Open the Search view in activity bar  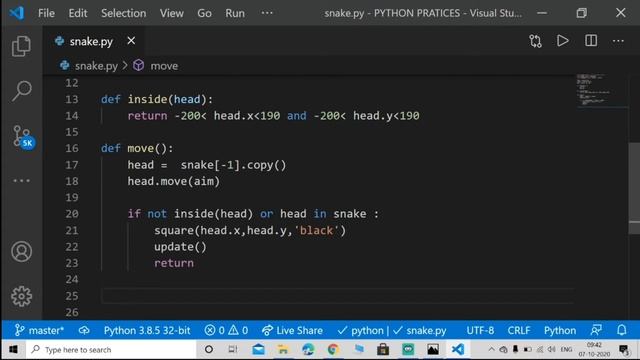21,91
